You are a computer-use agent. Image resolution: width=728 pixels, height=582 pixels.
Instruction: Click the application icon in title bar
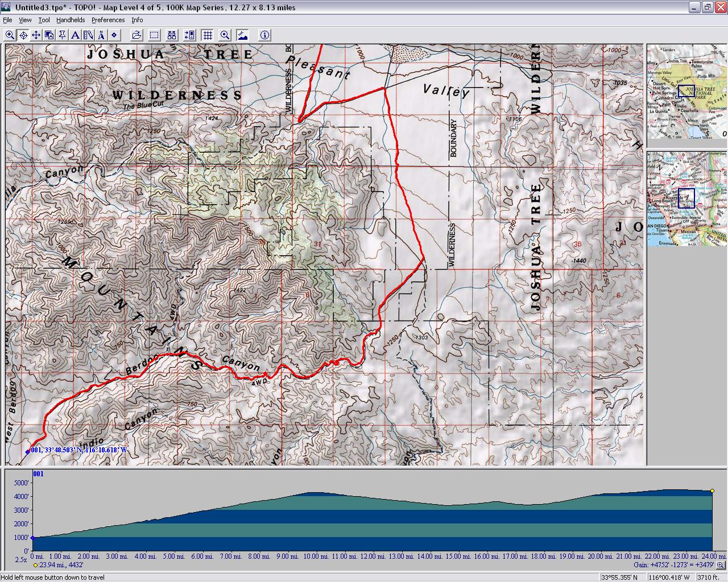(7, 7)
